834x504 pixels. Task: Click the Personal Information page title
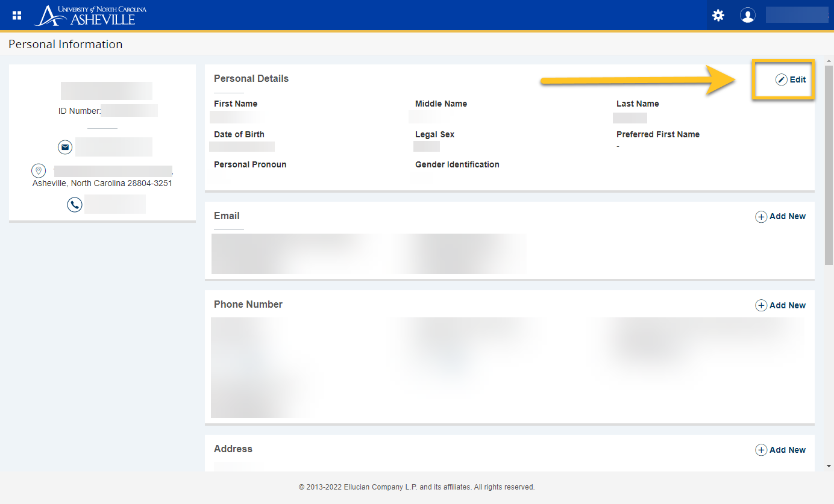[x=66, y=44]
